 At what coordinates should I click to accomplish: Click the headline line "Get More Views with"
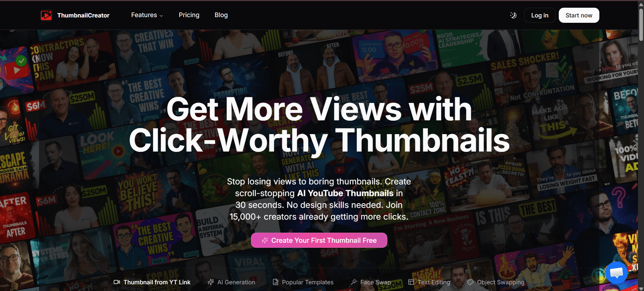[x=319, y=109]
